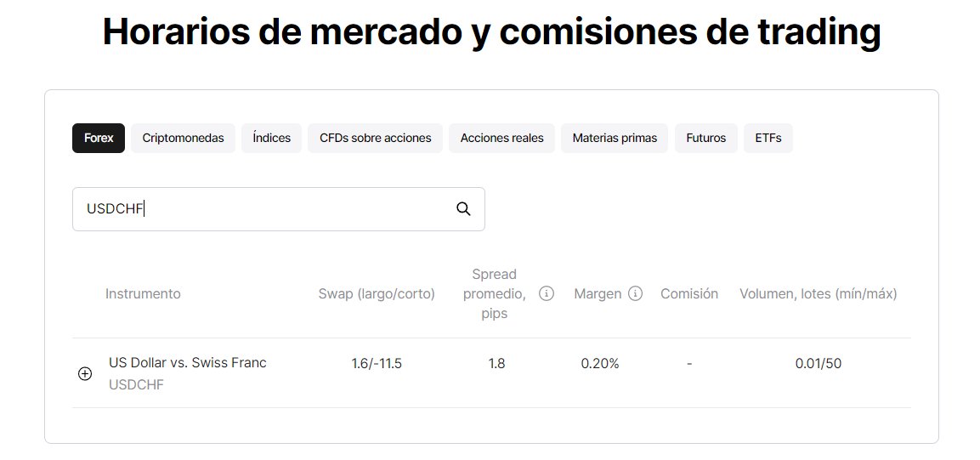Click the magnifying glass search icon
The width and height of the screenshot is (980, 460).
(x=463, y=209)
